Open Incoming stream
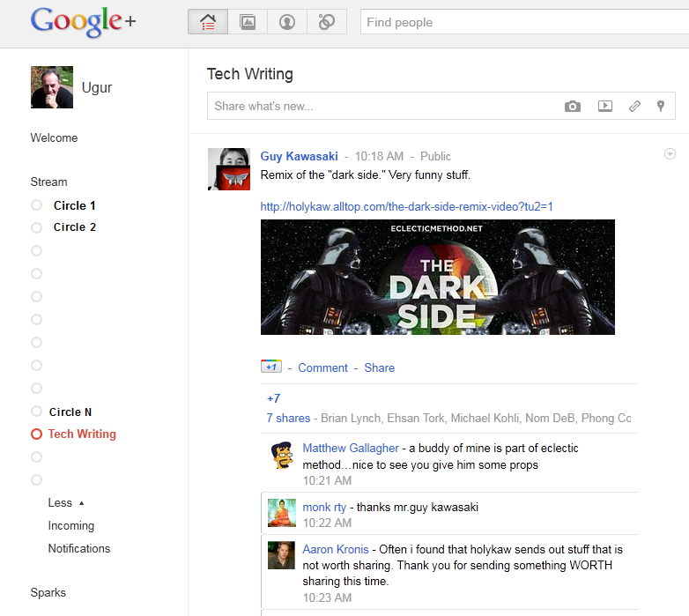 click(71, 525)
